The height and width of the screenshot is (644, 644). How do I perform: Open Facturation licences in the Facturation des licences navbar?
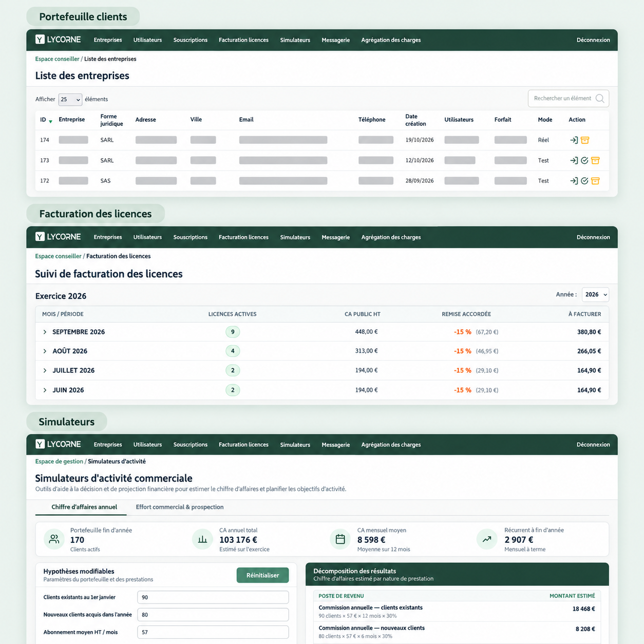tap(243, 237)
